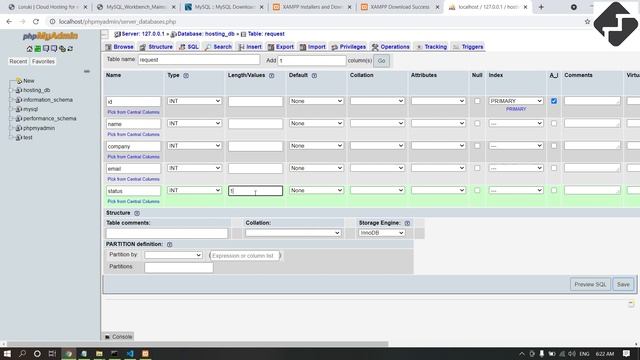Toggle the Null checkbox for id column
This screenshot has width=640, height=360.
[477, 101]
